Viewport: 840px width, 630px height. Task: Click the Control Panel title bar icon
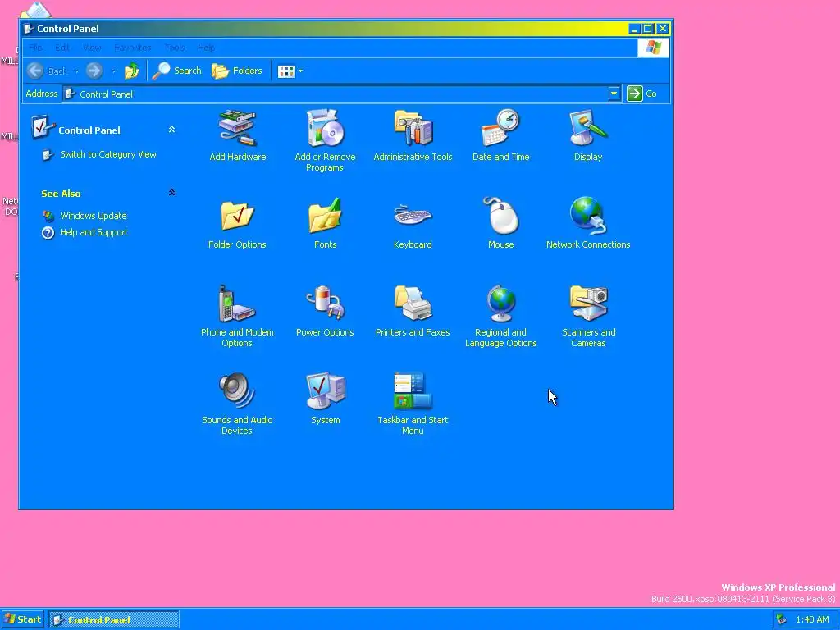[29, 29]
